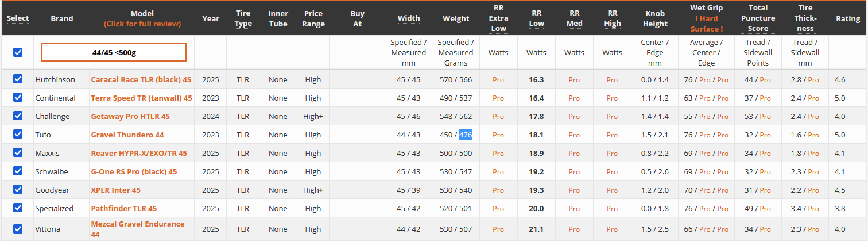
Task: Open Terra Speed TR (tanwall) 45 review
Action: (141, 98)
